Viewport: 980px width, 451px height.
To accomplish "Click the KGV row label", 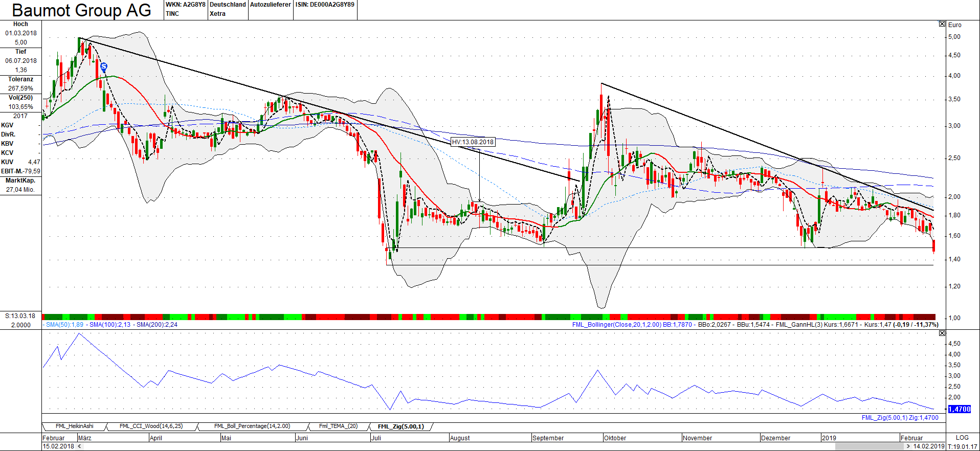I will click(7, 125).
